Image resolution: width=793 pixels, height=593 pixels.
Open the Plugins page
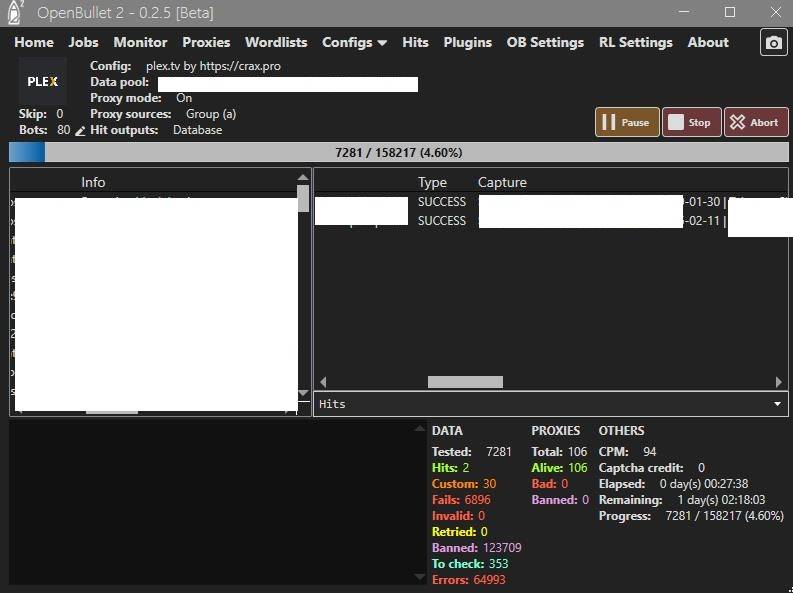click(x=467, y=42)
